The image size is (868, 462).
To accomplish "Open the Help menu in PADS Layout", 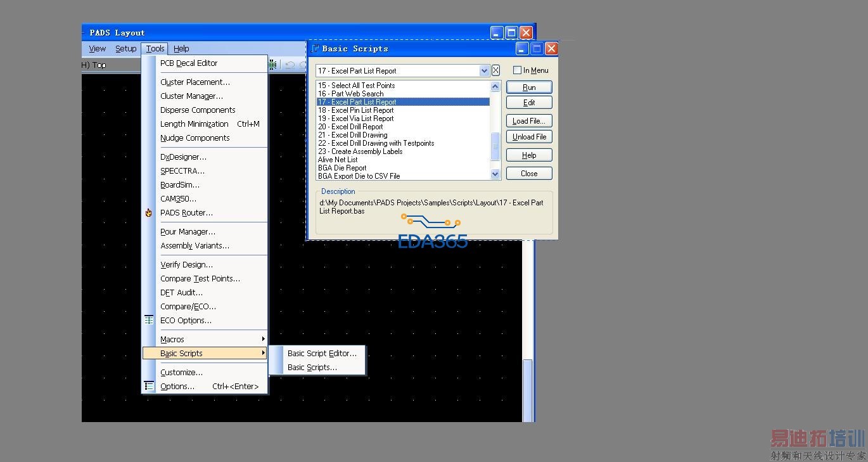I will (181, 49).
